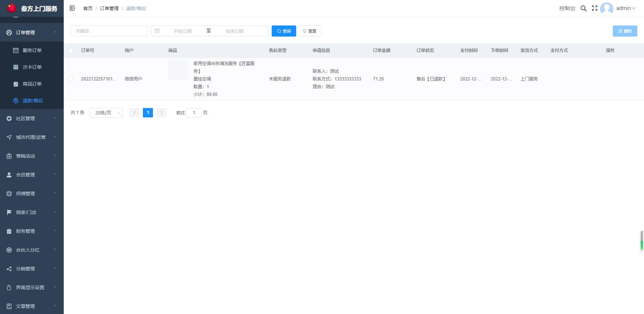Collapse the 订单管理 menu chevron
Viewport: 644px width, 314px height.
(x=55, y=32)
